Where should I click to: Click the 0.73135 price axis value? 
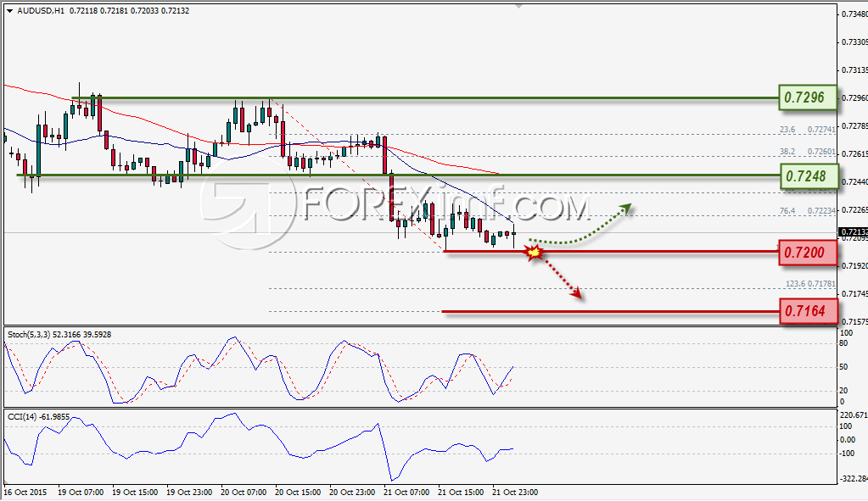[854, 70]
